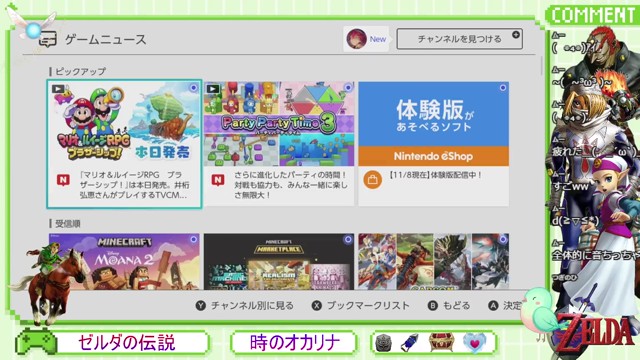This screenshot has width=640, height=360.
Task: Click the heart container icon in overlay bar
Action: coord(474,342)
